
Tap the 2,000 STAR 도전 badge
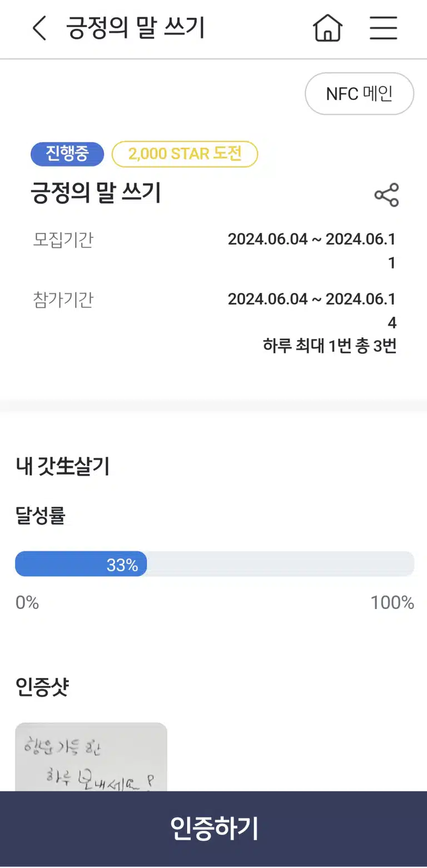185,154
